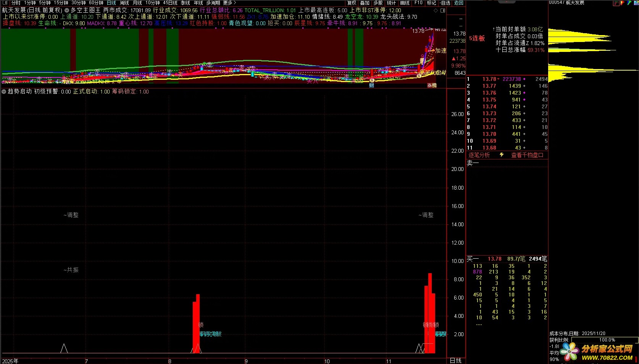
Task: Click the 叠加 toolbar button
Action: [x=365, y=3]
